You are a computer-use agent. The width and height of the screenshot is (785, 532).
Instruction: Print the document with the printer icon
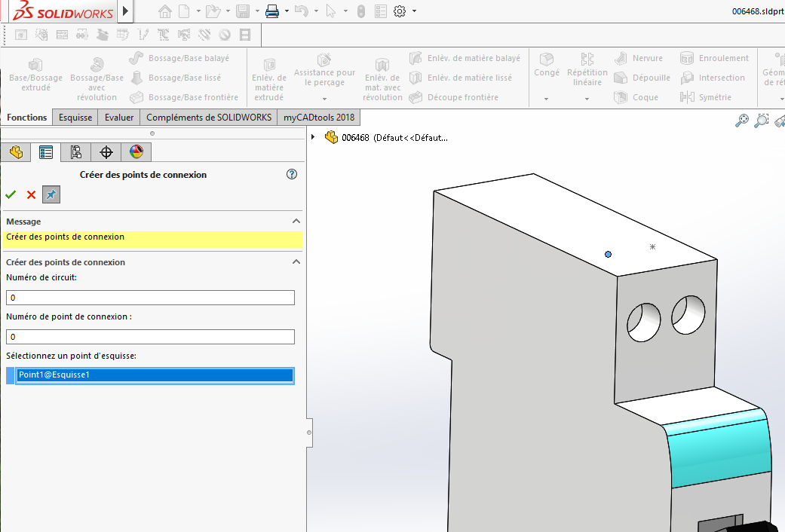[271, 11]
